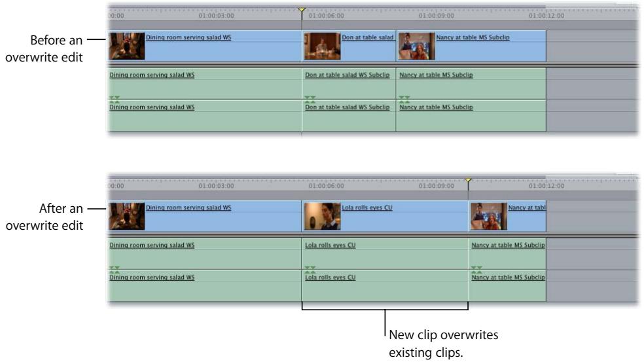Select second-audio-track Dining room clip, before-edit timeline
644x364 pixels.
[x=205, y=116]
